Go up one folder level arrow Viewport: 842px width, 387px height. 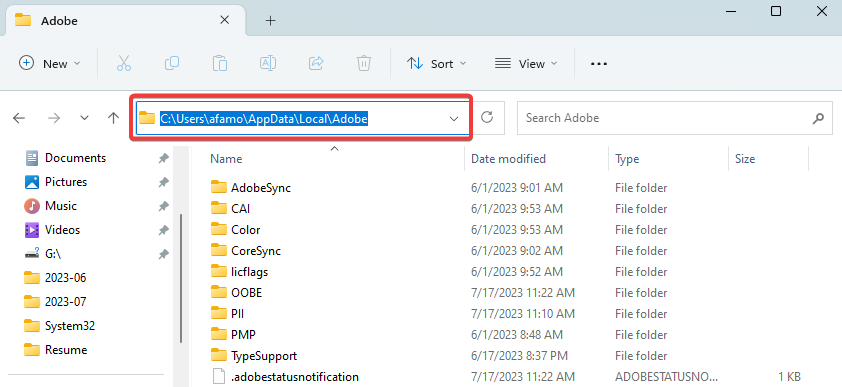click(113, 118)
